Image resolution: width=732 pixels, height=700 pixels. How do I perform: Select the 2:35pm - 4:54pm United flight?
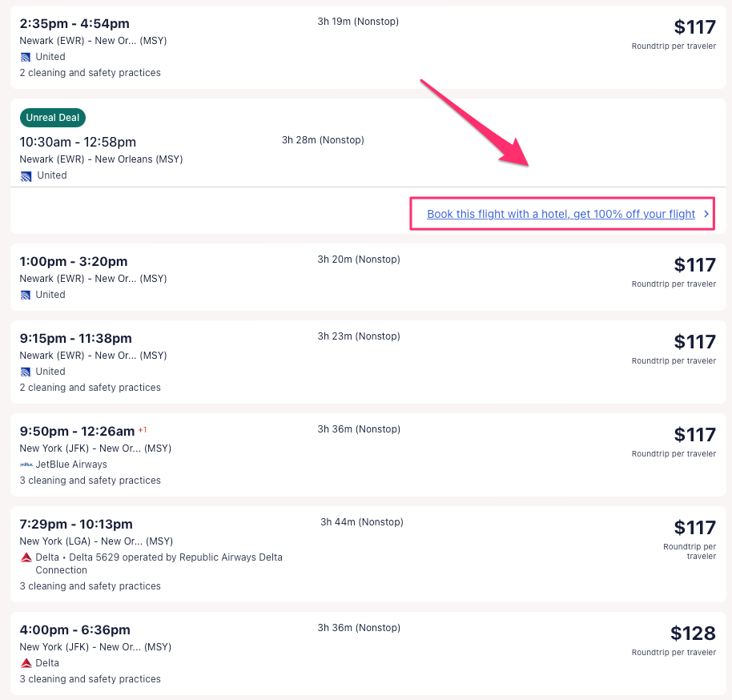pyautogui.click(x=74, y=24)
